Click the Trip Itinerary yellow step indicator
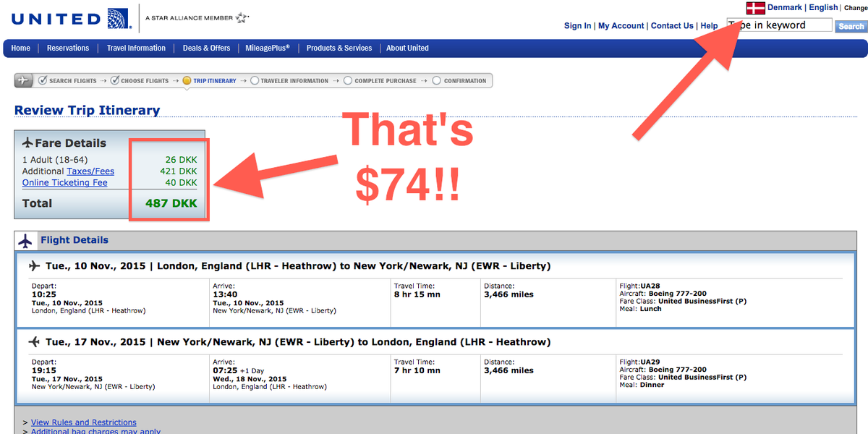Viewport: 868px width, 434px height. tap(187, 81)
